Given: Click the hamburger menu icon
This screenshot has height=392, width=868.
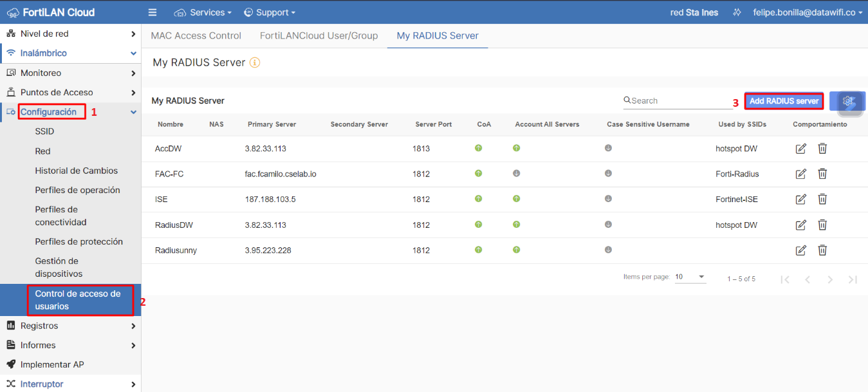Looking at the screenshot, I should coord(152,12).
